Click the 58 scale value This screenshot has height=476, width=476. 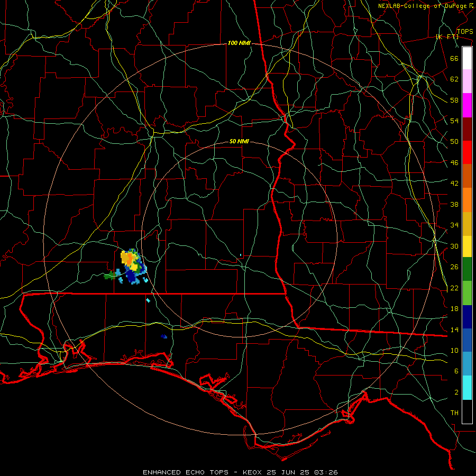pyautogui.click(x=454, y=100)
